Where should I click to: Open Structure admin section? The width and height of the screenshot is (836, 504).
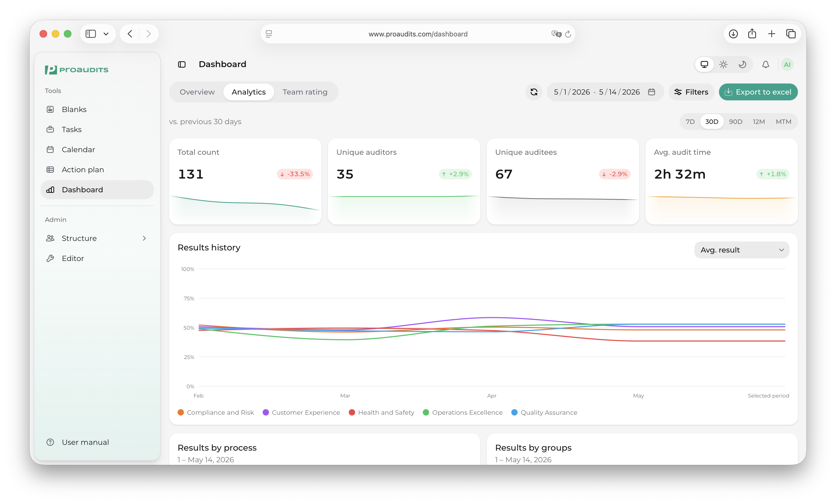pyautogui.click(x=97, y=238)
